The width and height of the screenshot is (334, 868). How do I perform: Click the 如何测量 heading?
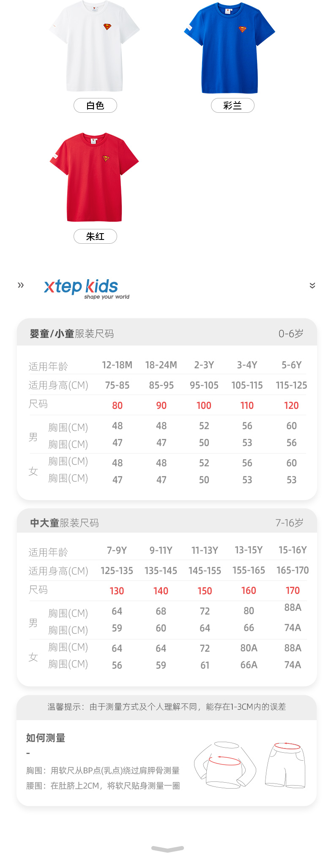tap(46, 738)
